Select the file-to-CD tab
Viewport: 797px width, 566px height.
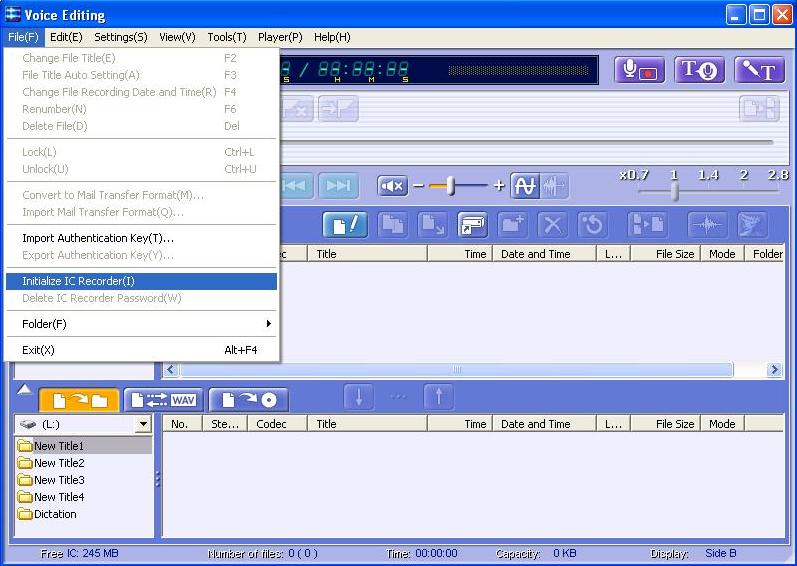(249, 400)
